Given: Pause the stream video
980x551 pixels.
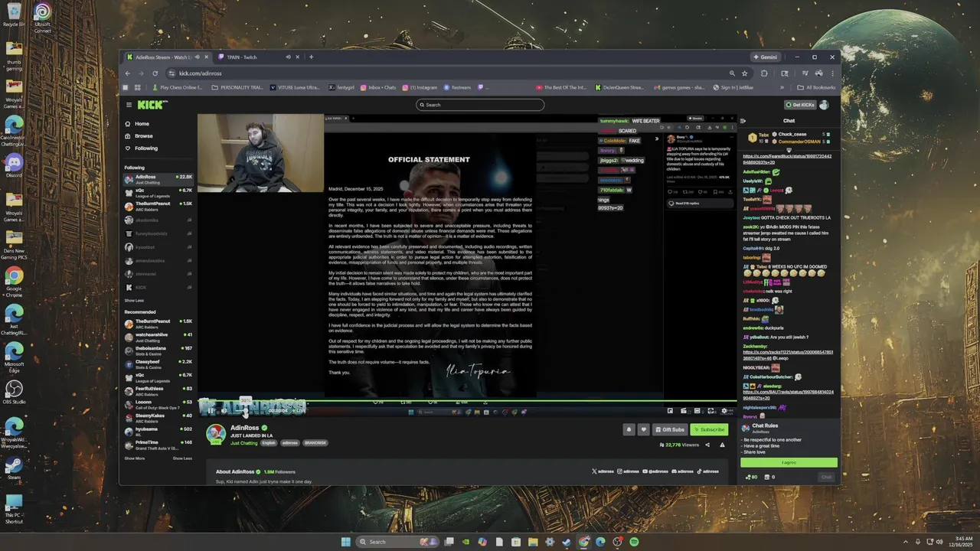Looking at the screenshot, I should (x=211, y=411).
